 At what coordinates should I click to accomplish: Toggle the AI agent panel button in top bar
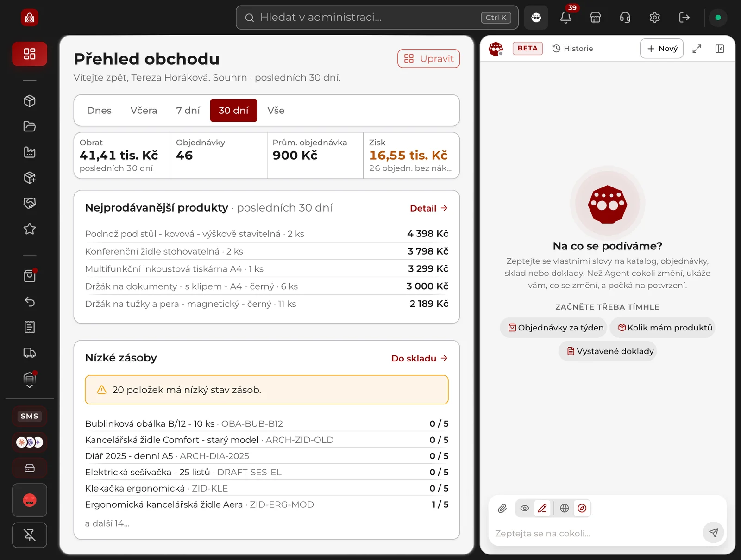(x=536, y=18)
